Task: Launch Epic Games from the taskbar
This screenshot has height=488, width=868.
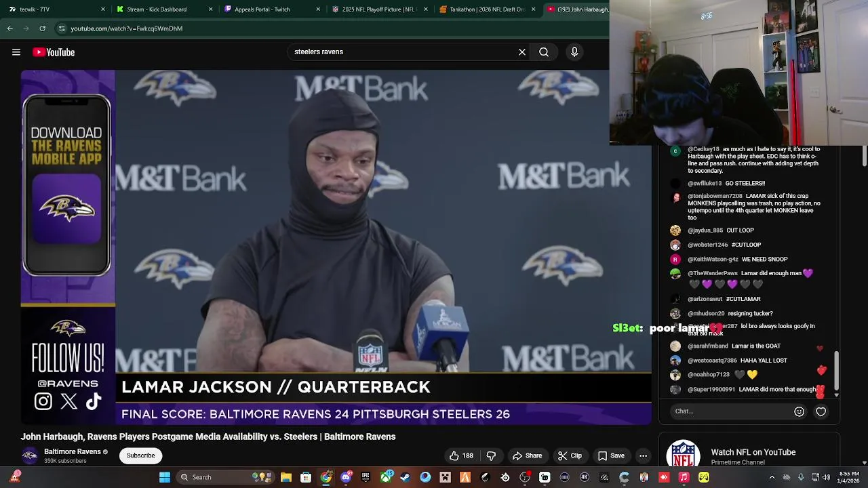Action: click(x=366, y=477)
